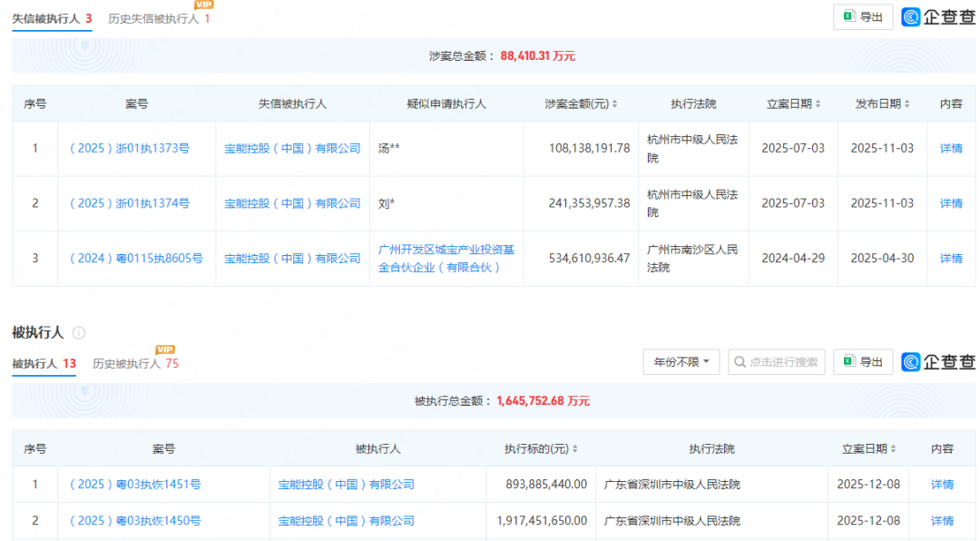
Task: Click the 企查查 logo in top right
Action: pos(938,17)
